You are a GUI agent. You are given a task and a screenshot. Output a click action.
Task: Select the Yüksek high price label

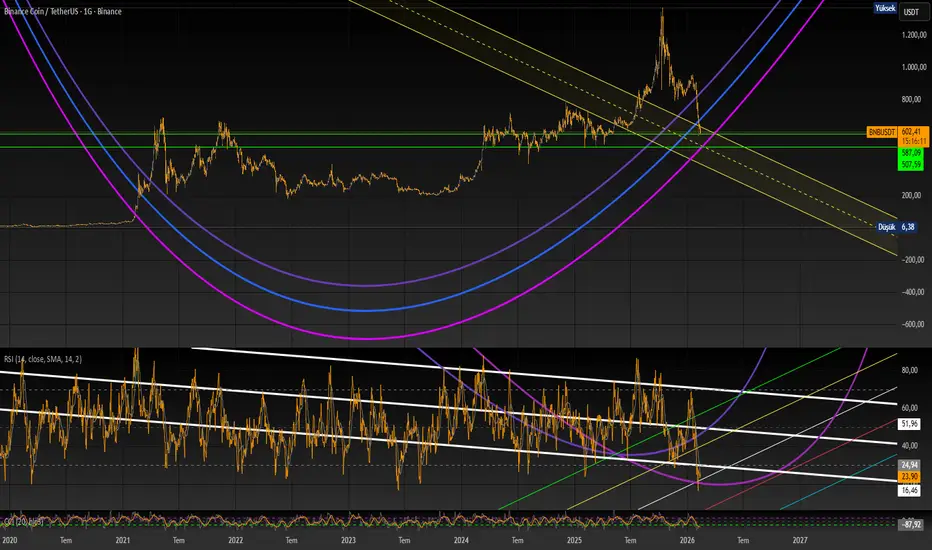coord(886,8)
